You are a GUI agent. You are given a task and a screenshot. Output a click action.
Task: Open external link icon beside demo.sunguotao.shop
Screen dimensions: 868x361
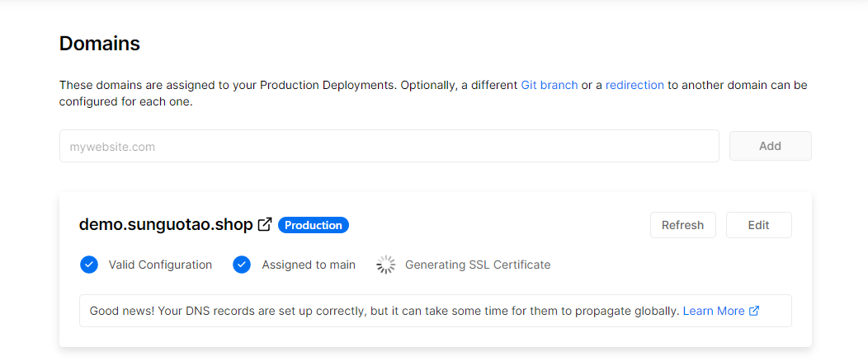pos(265,224)
